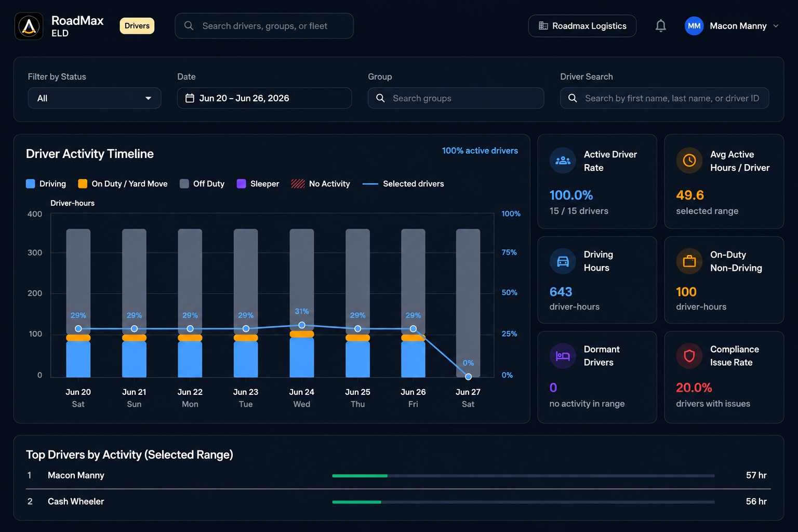This screenshot has height=532, width=798.
Task: Click the Jun 20 line point
Action: click(78, 329)
